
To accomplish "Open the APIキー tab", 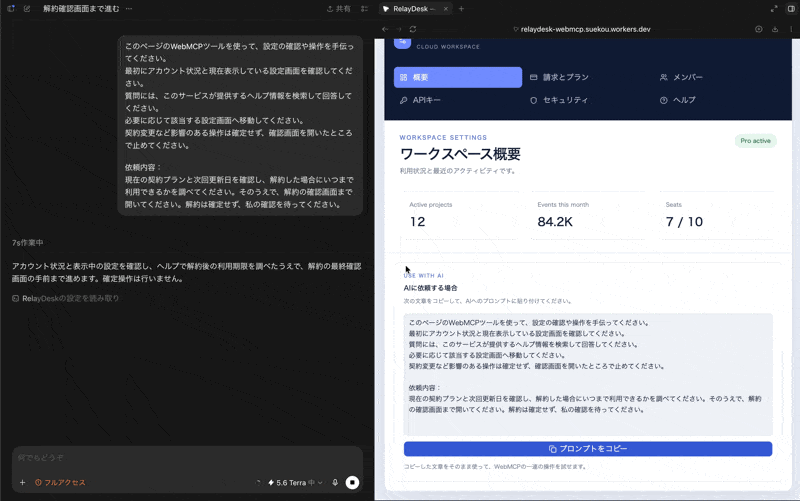I will point(420,100).
